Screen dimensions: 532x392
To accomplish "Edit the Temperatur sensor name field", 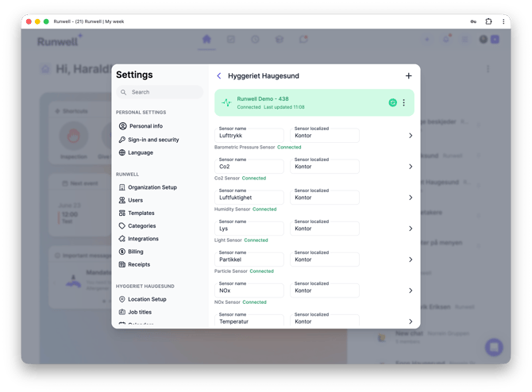I will click(x=249, y=321).
